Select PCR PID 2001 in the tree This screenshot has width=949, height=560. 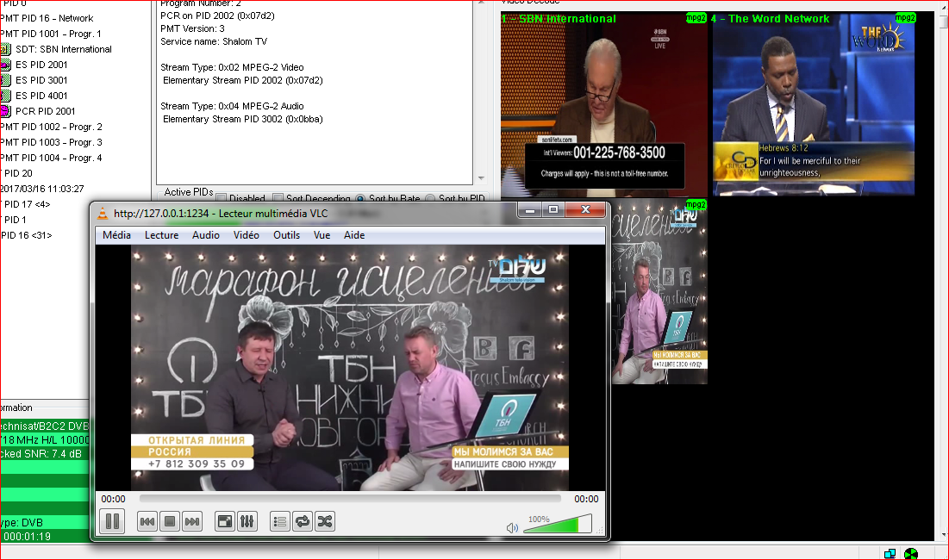coord(45,111)
